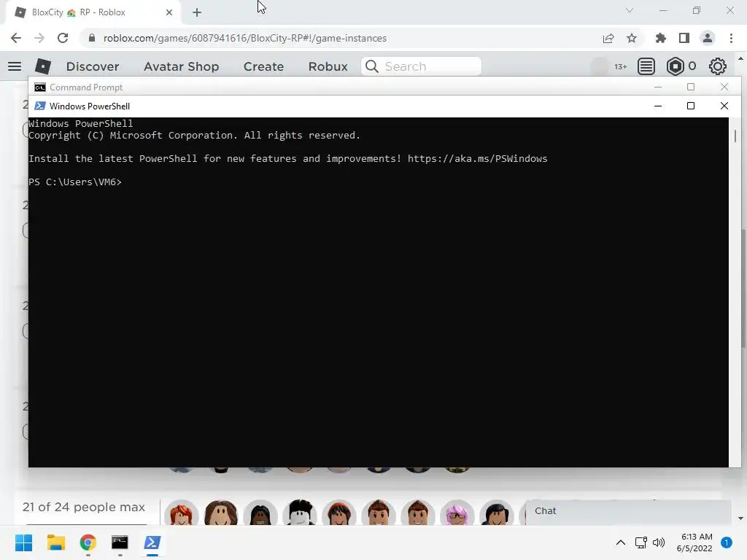The width and height of the screenshot is (747, 560).
Task: Click the https://aka.ms/PSWindows text
Action: tap(477, 158)
